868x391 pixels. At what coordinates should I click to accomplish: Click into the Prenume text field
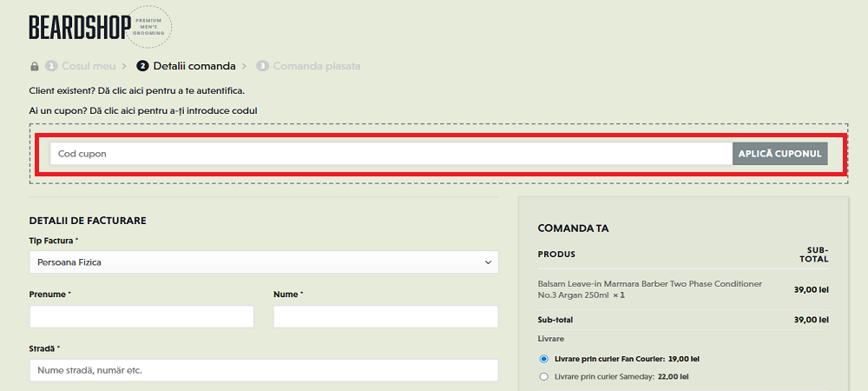pos(141,316)
